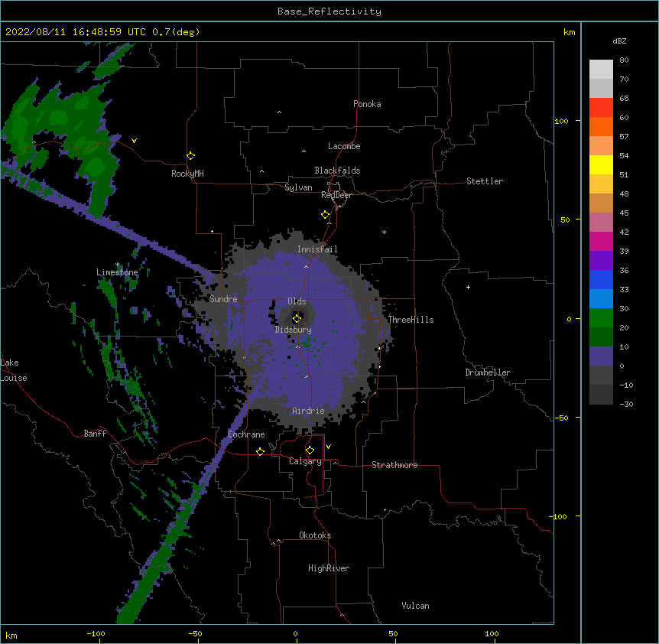Viewport: 659px width, 644px height.
Task: Click the -100 km tick on horizontal axis
Action: click(x=96, y=634)
